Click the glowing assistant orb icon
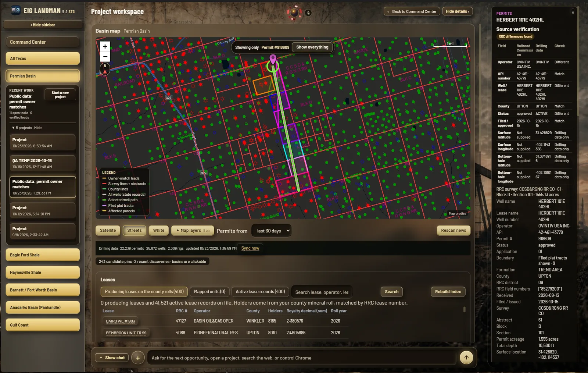The height and width of the screenshot is (373, 588). [x=294, y=13]
